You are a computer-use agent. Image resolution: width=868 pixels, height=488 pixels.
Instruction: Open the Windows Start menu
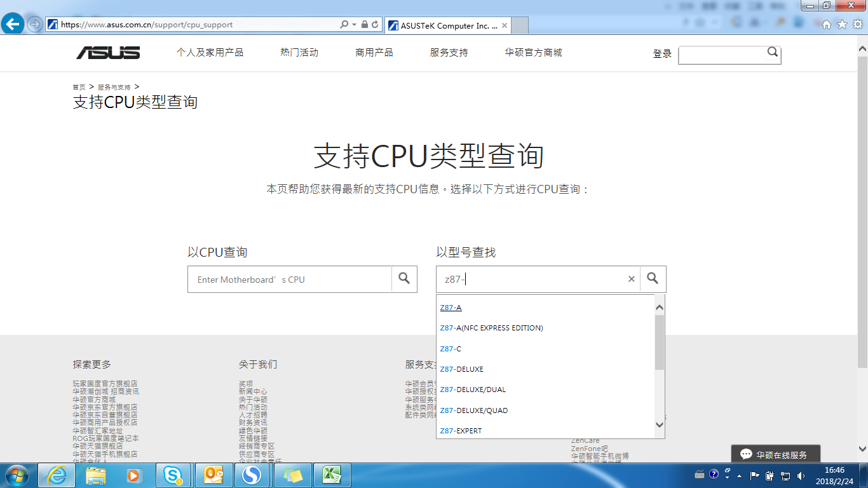click(x=17, y=475)
